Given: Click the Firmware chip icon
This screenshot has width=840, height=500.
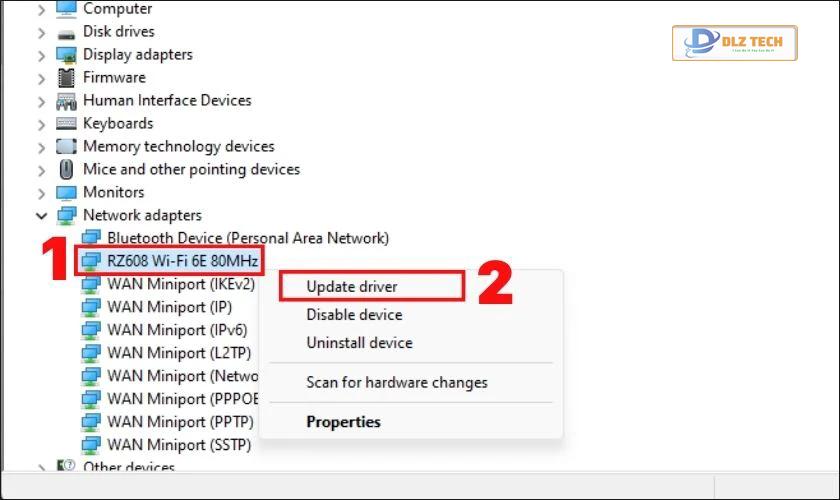Looking at the screenshot, I should pyautogui.click(x=66, y=78).
